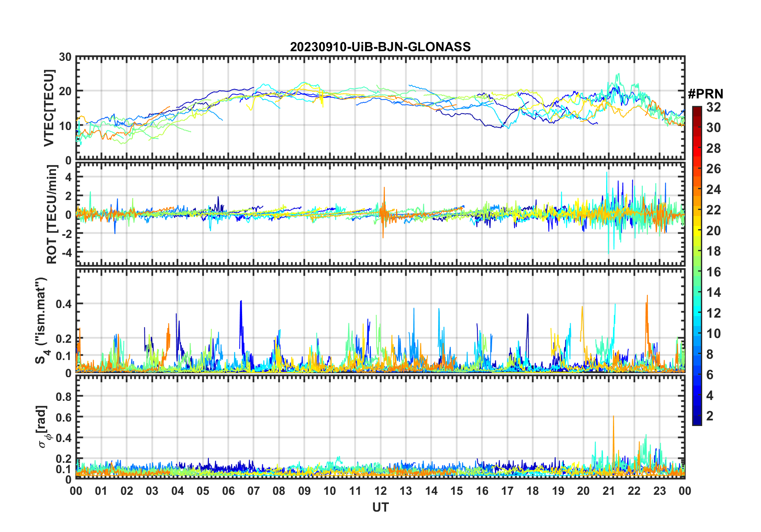Select the VTEC[TECU] y-axis label
Image resolution: width=761 pixels, height=532 pixels.
click(x=49, y=108)
